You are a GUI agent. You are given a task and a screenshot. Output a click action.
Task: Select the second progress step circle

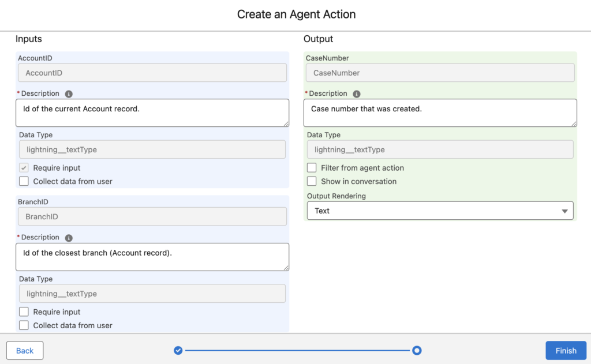pyautogui.click(x=417, y=350)
